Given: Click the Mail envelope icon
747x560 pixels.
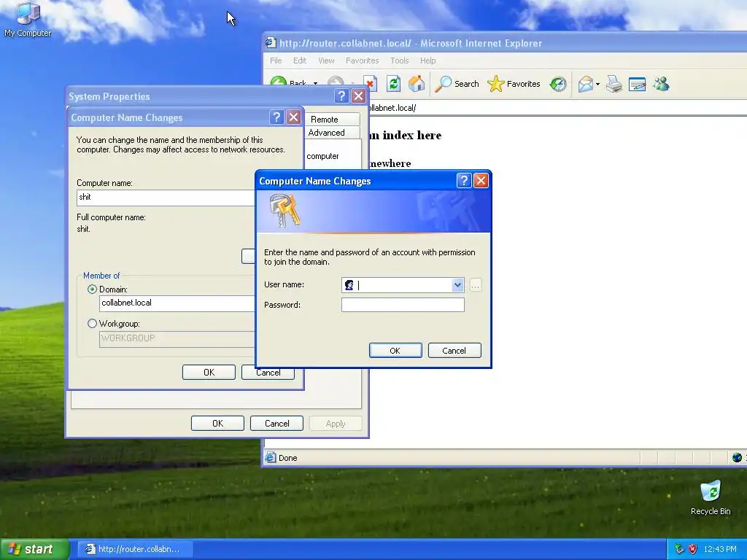Looking at the screenshot, I should (586, 85).
